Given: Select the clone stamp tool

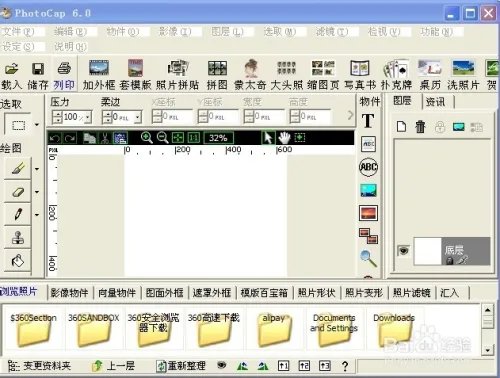Looking at the screenshot, I should [18, 237].
